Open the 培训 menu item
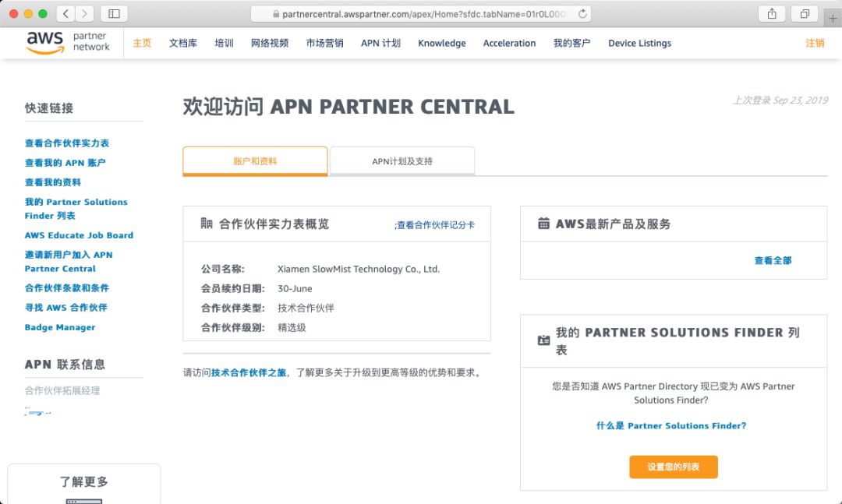Viewport: 842px width, 504px height. 224,43
